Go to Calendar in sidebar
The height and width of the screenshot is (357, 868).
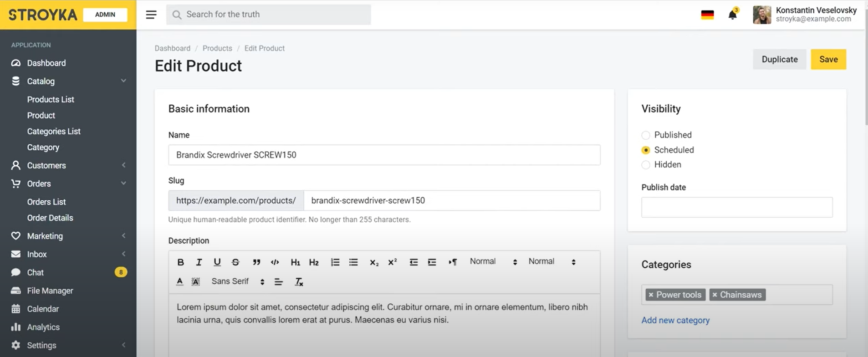43,309
